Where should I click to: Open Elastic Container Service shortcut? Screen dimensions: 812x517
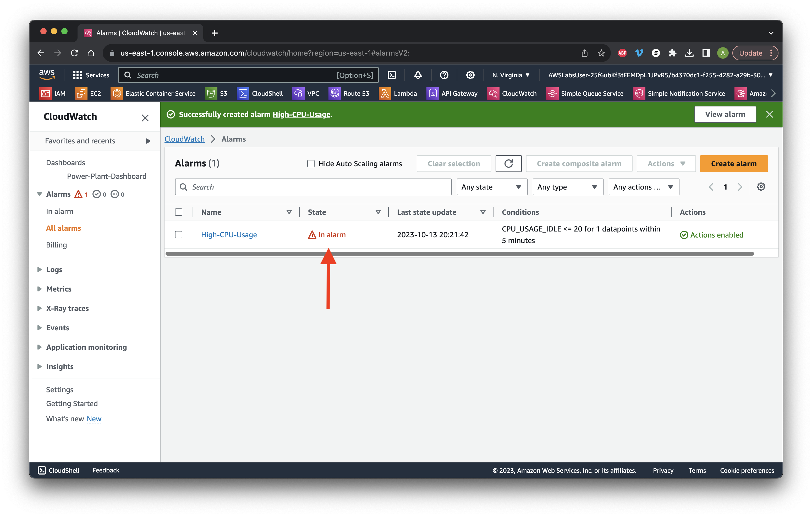coord(153,94)
